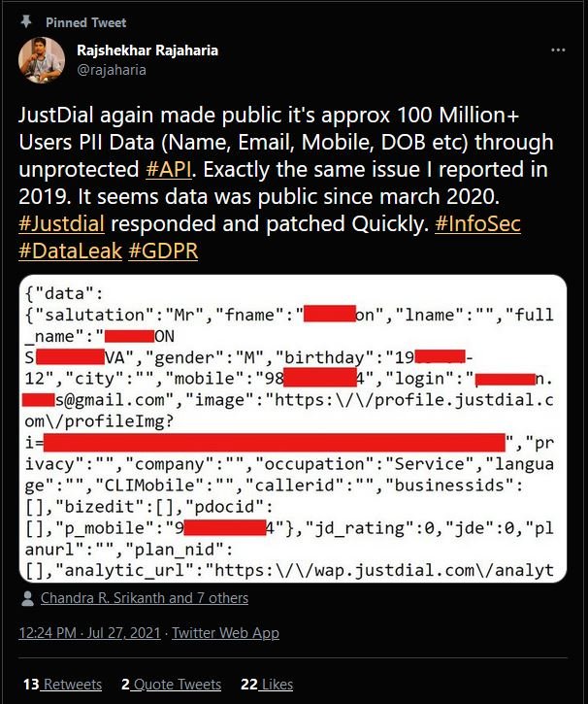
Task: Open the #Justdial hashtag
Action: [60, 224]
